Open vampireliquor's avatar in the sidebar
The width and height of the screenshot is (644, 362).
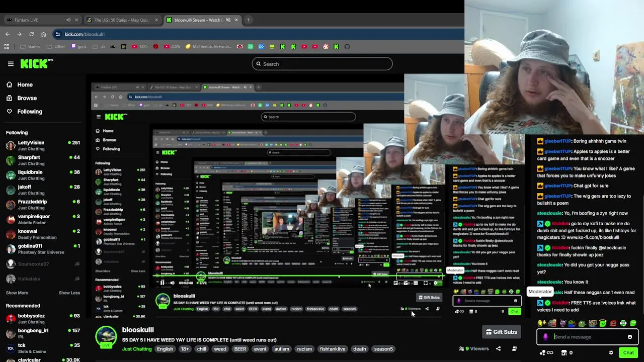pos(11,219)
